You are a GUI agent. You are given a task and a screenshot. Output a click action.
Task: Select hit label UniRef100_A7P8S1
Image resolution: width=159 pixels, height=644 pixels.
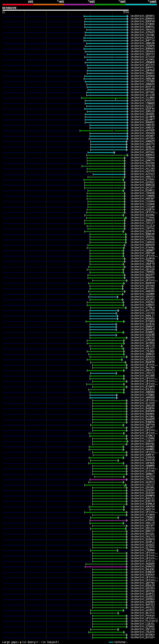click(x=142, y=521)
